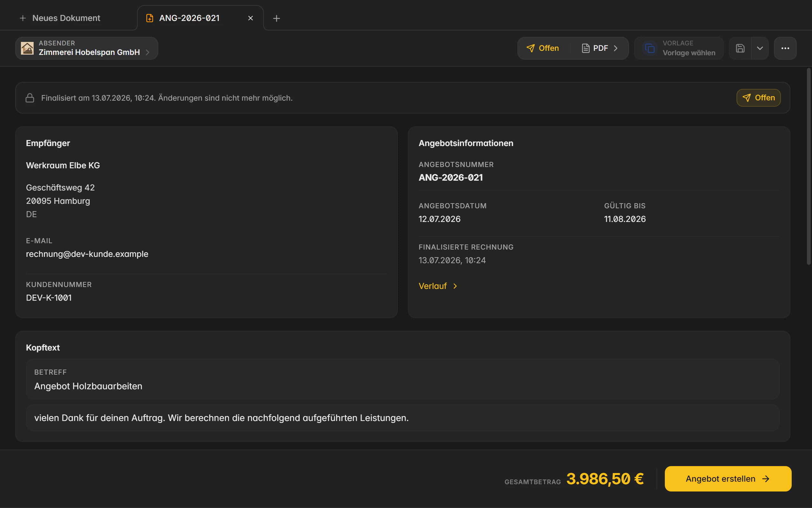
Task: Choose a template via Vorlage wählen
Action: 679,48
